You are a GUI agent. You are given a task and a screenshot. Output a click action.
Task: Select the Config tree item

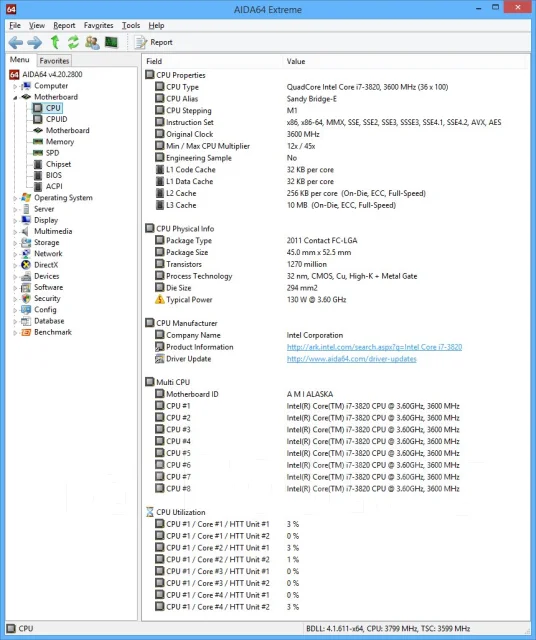[45, 309]
